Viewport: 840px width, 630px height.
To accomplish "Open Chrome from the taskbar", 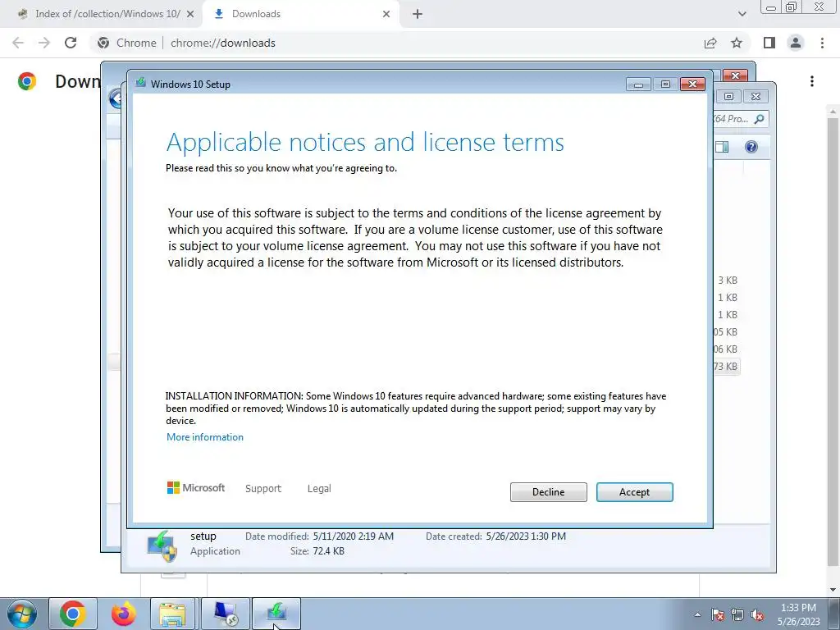I will [x=73, y=614].
